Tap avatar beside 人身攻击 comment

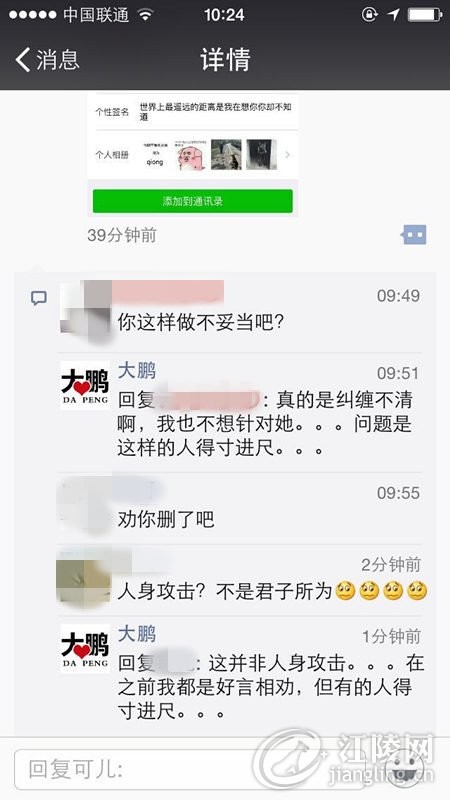83,578
